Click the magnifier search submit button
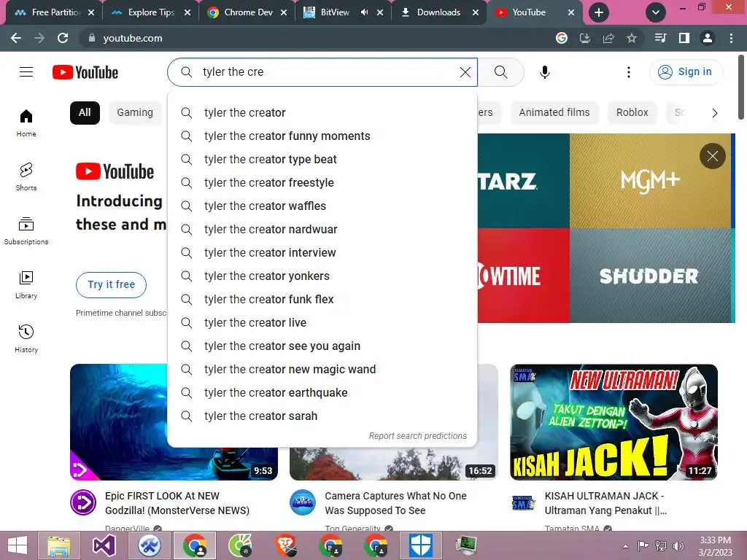The image size is (747, 560). click(x=500, y=72)
